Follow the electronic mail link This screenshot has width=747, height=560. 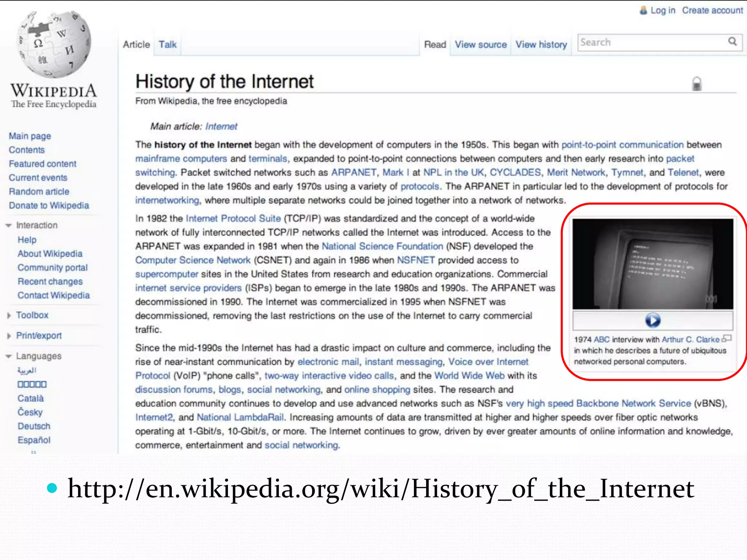328,362
